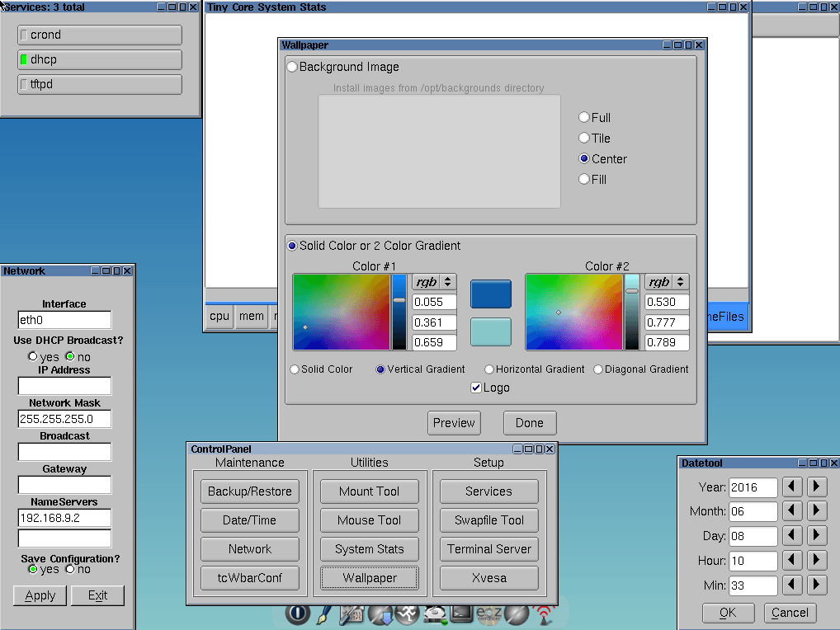Open Color #1 rgb mode dropdown
The height and width of the screenshot is (630, 840).
434,282
